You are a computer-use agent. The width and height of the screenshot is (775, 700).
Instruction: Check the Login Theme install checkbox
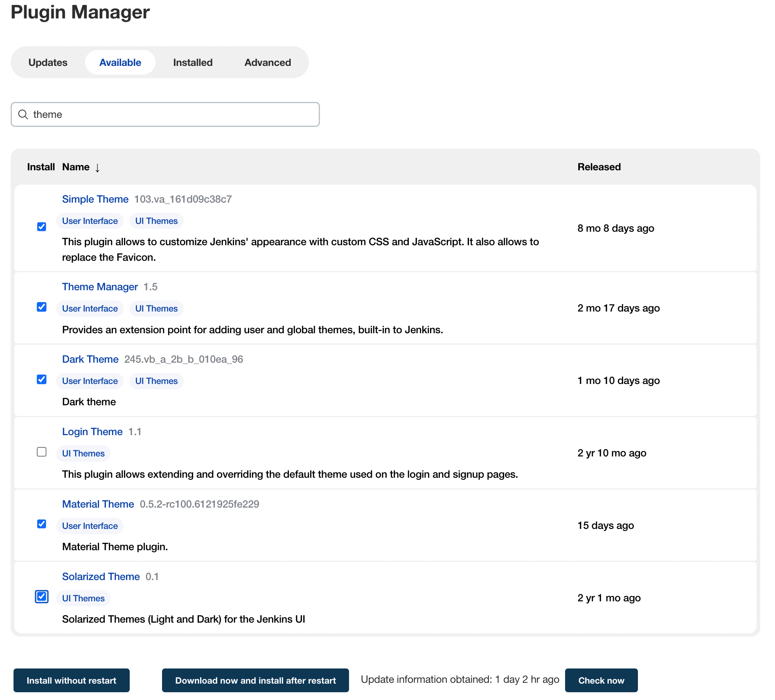42,452
